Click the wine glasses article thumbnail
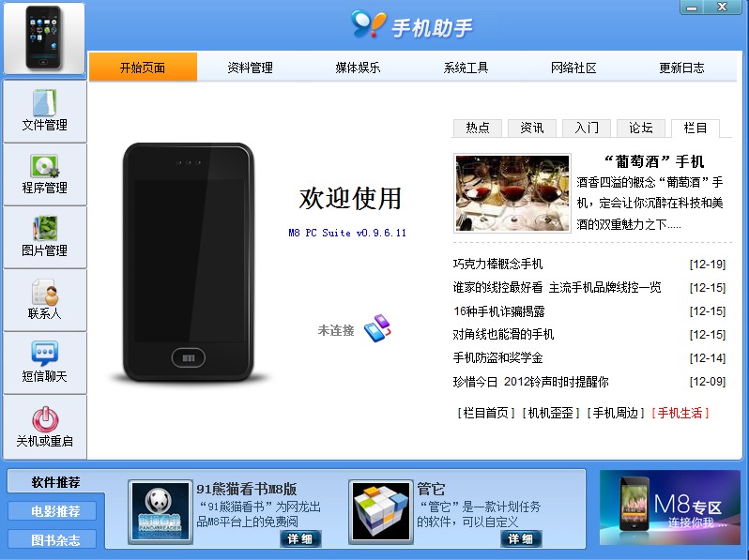The image size is (749, 560). (512, 193)
